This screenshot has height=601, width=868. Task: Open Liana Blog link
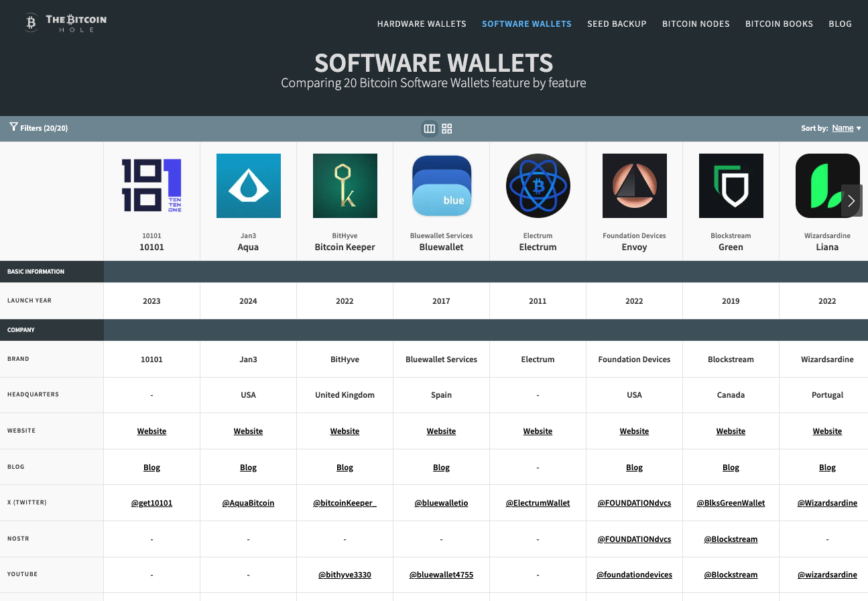(828, 468)
